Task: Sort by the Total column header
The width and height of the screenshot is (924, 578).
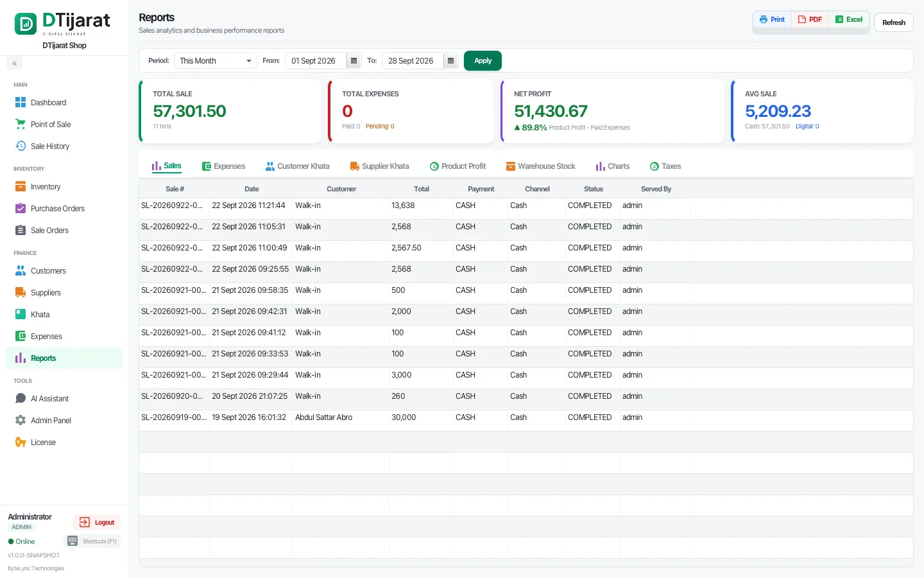Action: (x=422, y=189)
